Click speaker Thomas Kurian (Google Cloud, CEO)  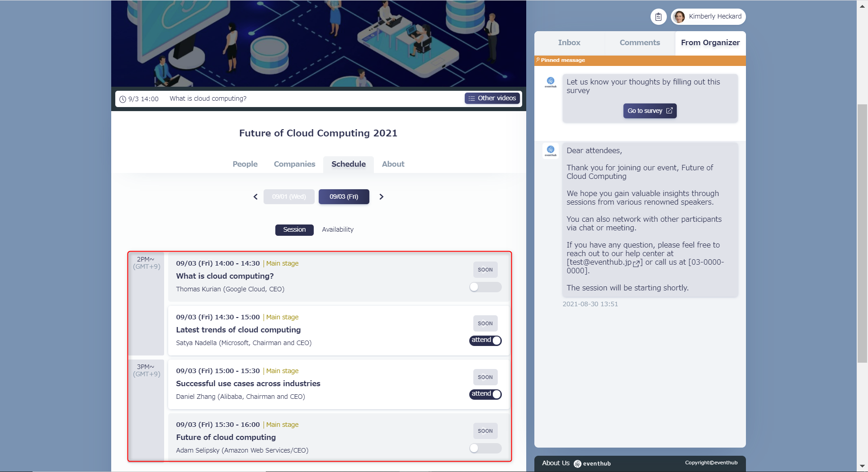230,290
